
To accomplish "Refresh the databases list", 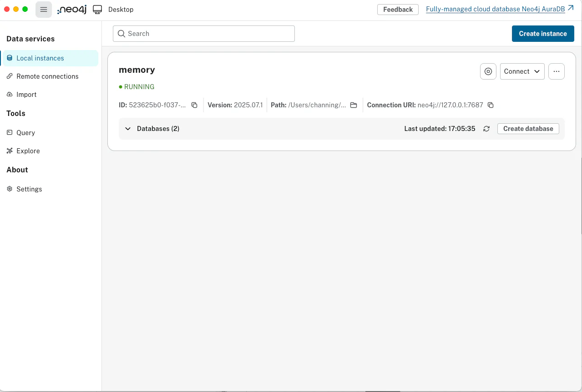I will click(x=486, y=129).
